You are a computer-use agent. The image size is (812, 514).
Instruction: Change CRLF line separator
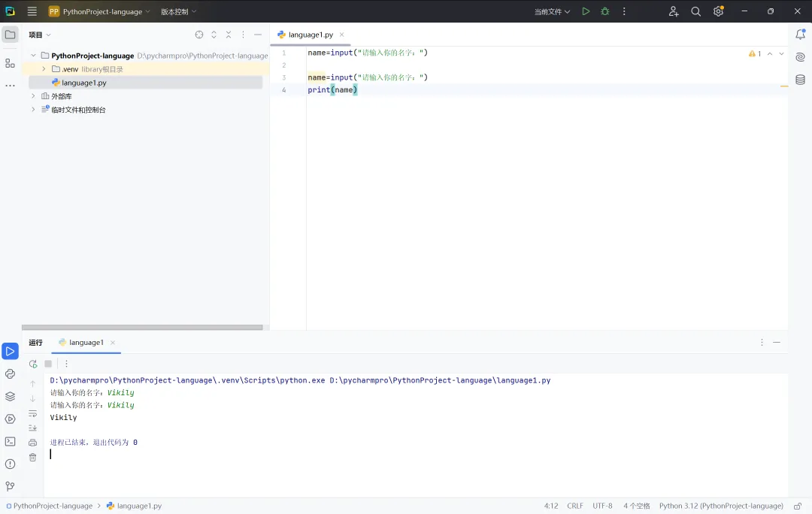(575, 506)
